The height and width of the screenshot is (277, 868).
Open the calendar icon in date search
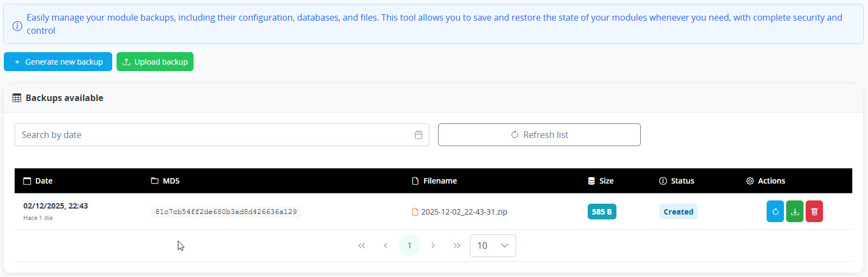click(x=419, y=135)
